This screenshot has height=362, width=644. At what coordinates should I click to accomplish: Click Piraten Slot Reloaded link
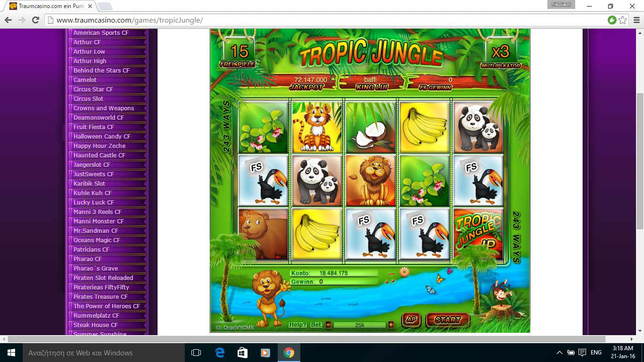tap(103, 278)
